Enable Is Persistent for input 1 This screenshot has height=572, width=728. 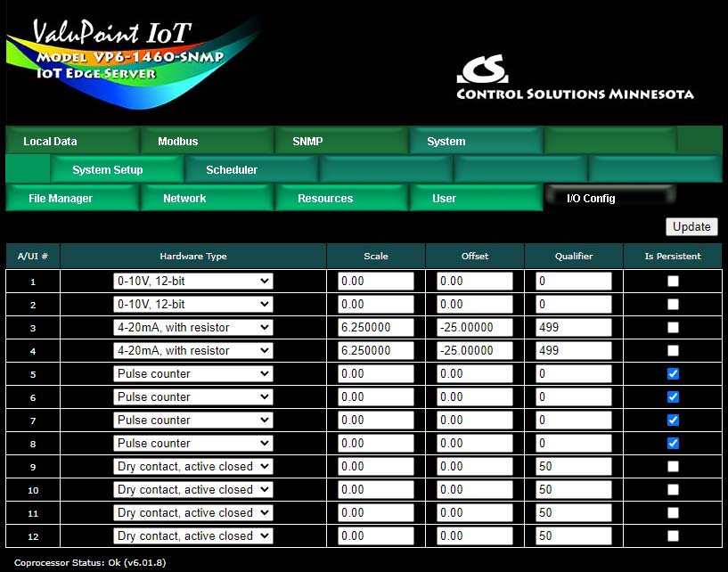673,281
